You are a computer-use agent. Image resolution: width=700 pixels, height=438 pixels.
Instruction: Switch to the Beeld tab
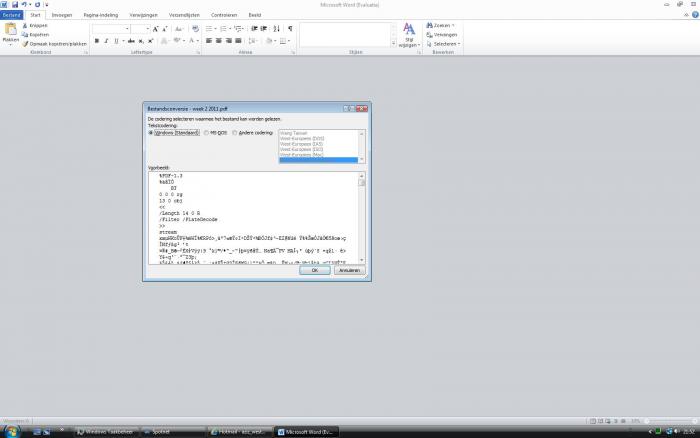pos(254,15)
